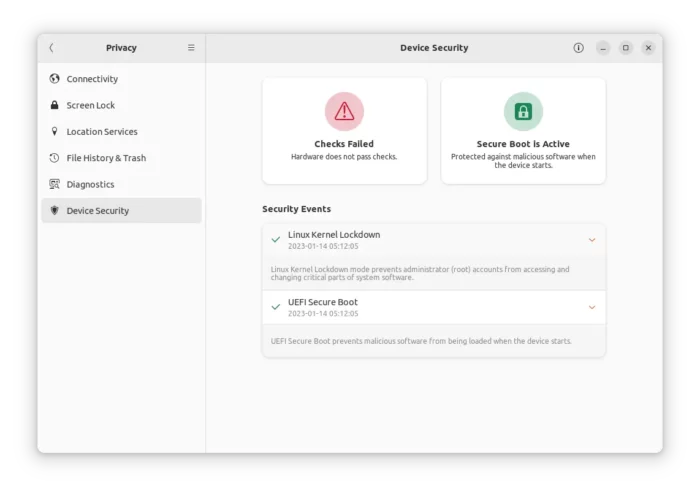This screenshot has width=700, height=494.
Task: Open the Device Security info button
Action: point(579,48)
